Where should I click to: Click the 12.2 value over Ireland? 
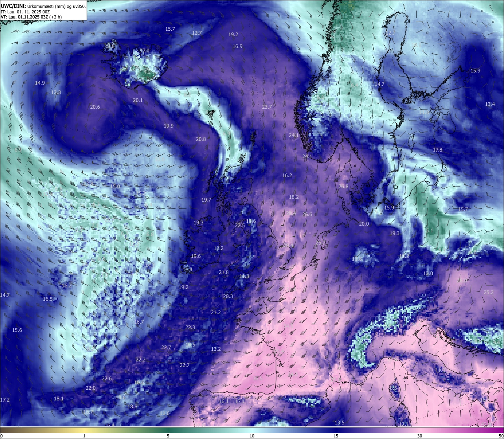point(219,248)
